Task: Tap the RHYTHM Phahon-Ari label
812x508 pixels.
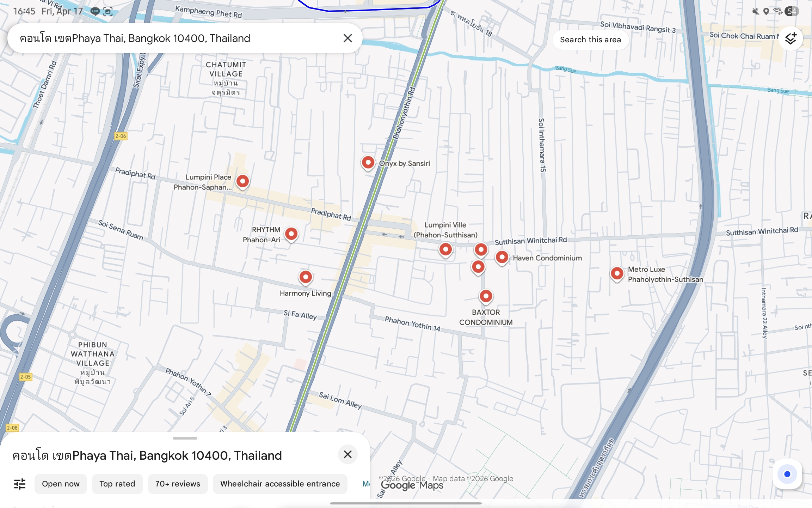Action: point(262,235)
